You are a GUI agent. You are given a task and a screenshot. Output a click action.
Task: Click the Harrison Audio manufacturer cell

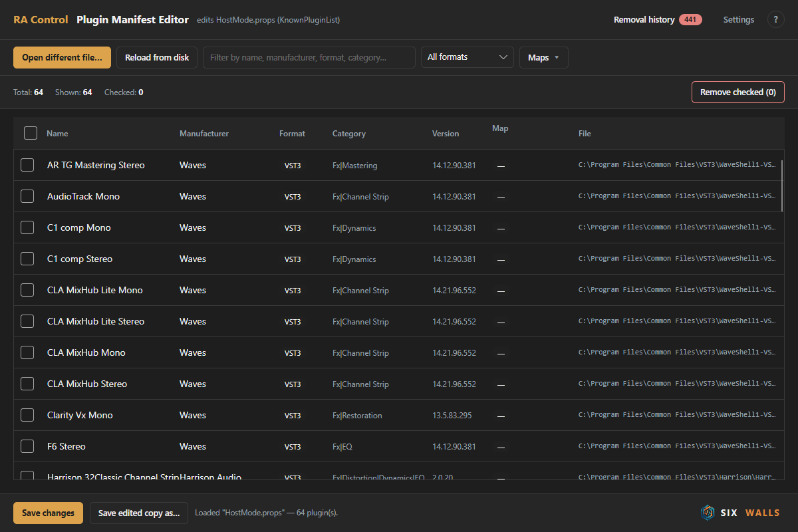pyautogui.click(x=211, y=477)
